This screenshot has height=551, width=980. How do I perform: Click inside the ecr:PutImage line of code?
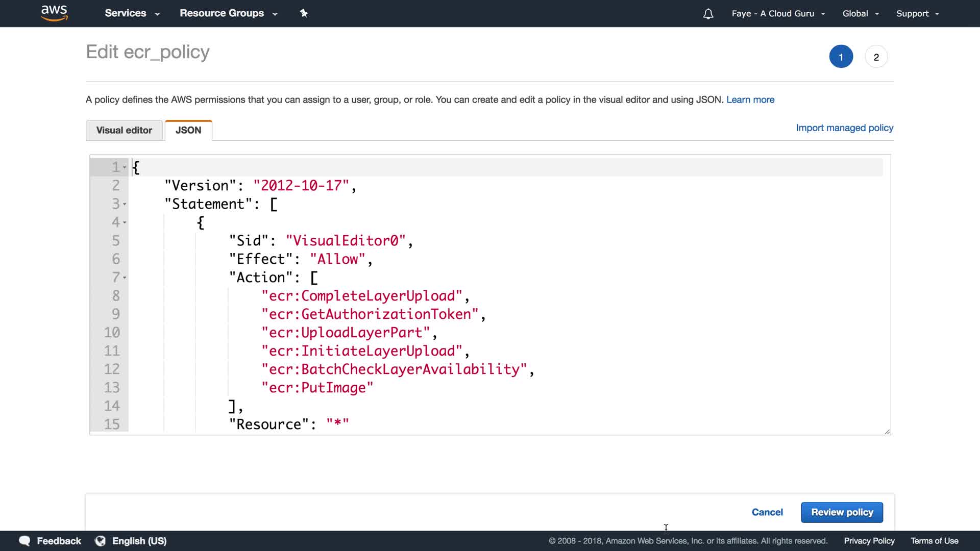[317, 388]
